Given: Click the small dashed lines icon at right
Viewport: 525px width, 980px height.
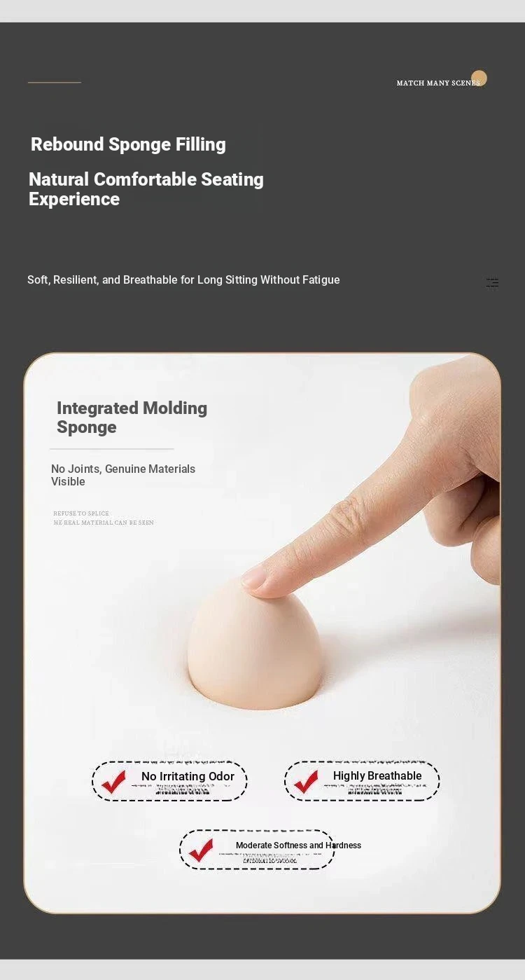Looking at the screenshot, I should pos(492,283).
